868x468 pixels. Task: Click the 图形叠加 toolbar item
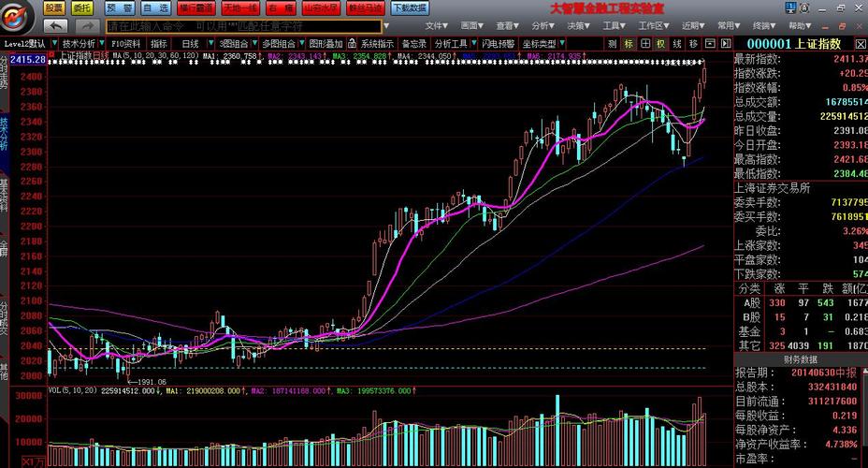326,44
